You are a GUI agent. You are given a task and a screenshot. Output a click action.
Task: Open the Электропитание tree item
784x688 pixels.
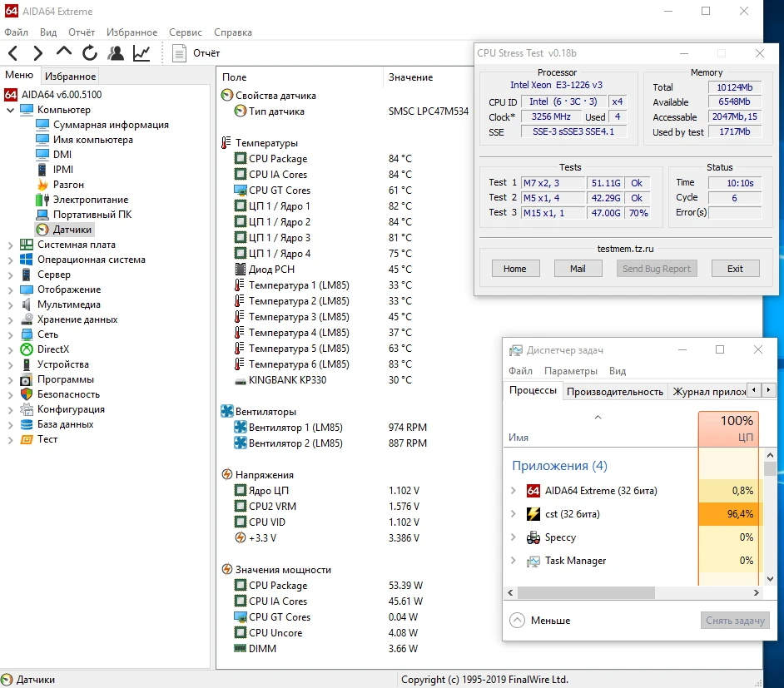click(x=90, y=200)
